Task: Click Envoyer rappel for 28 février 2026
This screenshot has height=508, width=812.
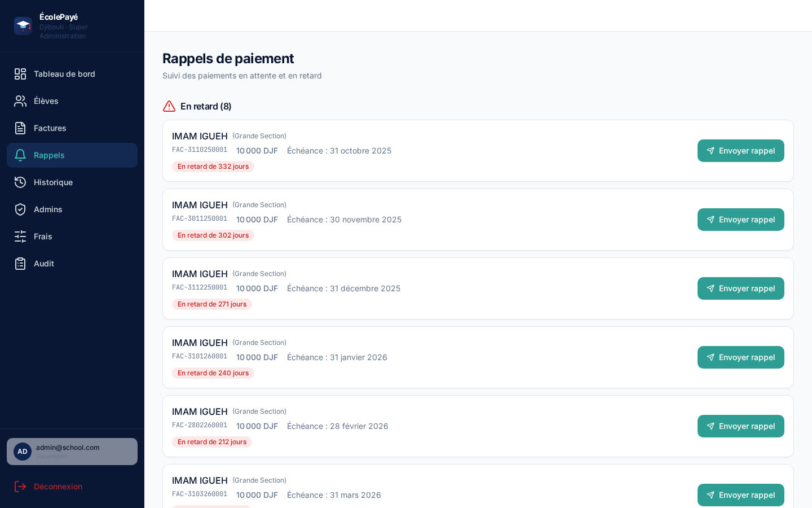Action: click(x=740, y=426)
